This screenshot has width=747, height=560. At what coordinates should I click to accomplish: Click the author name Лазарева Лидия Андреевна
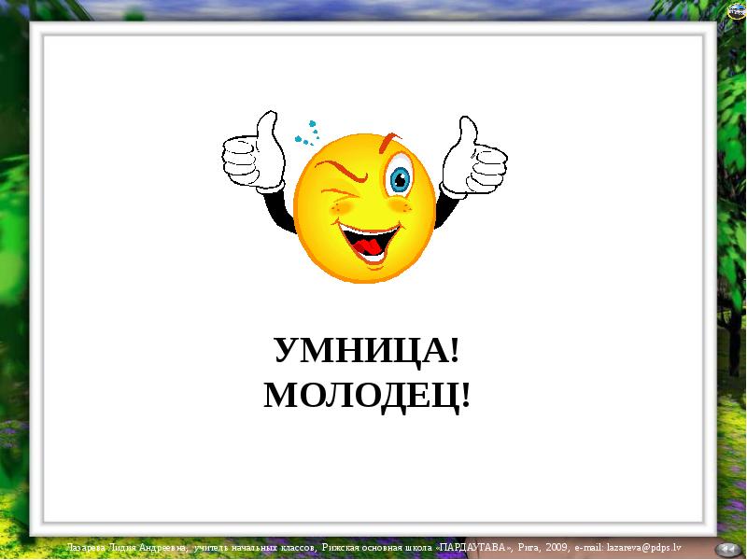(127, 546)
